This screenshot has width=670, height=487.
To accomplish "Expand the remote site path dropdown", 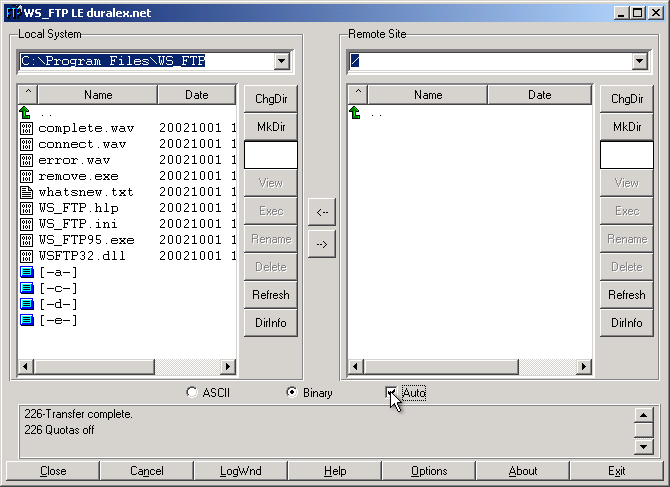I will pyautogui.click(x=639, y=62).
